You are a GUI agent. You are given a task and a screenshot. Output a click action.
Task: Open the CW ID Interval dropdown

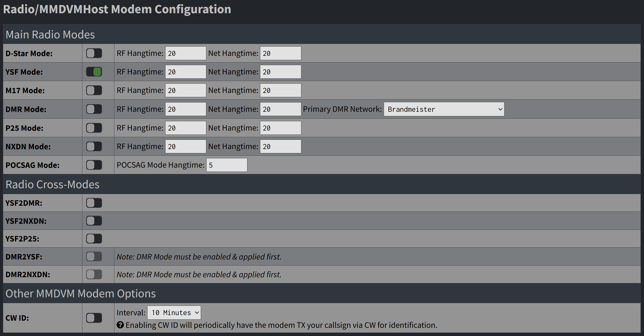click(174, 312)
